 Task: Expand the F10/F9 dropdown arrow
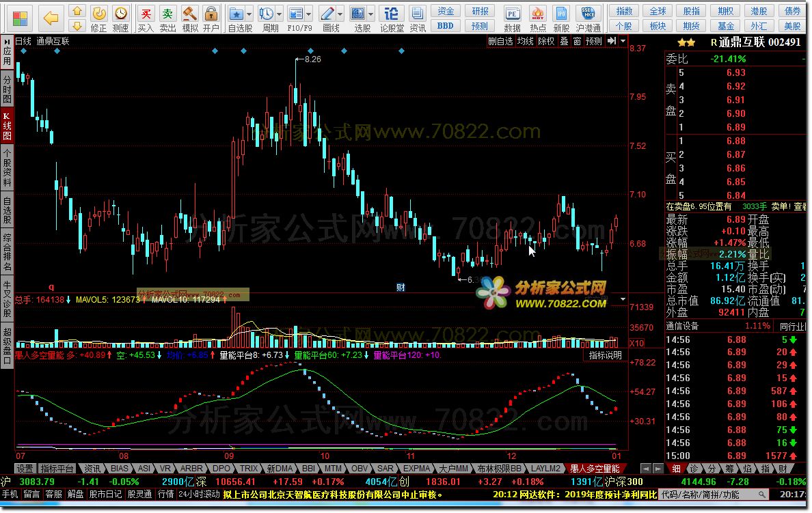tap(309, 14)
